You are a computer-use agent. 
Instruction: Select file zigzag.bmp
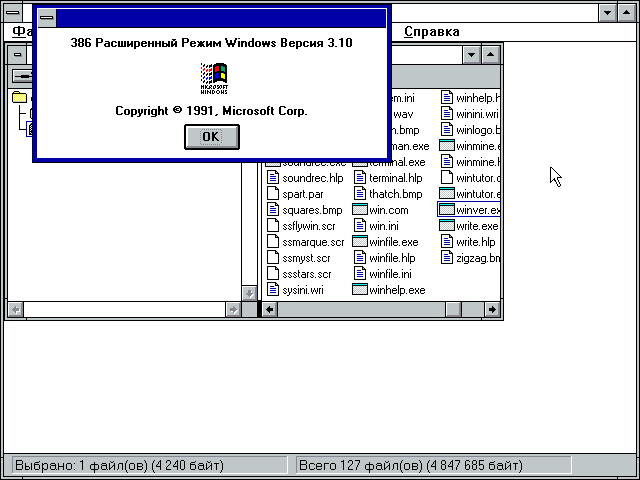(x=470, y=258)
